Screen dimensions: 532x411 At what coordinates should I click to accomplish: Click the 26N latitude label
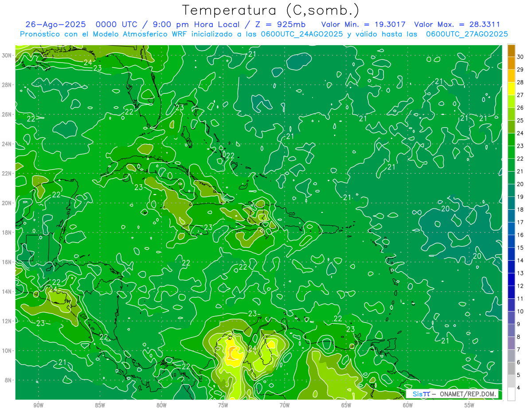[x=6, y=114]
